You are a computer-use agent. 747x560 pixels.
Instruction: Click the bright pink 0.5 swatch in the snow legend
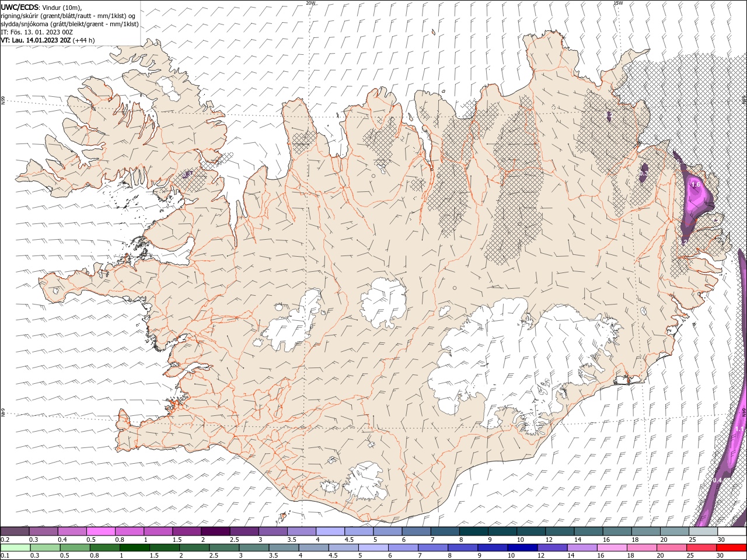pyautogui.click(x=100, y=531)
